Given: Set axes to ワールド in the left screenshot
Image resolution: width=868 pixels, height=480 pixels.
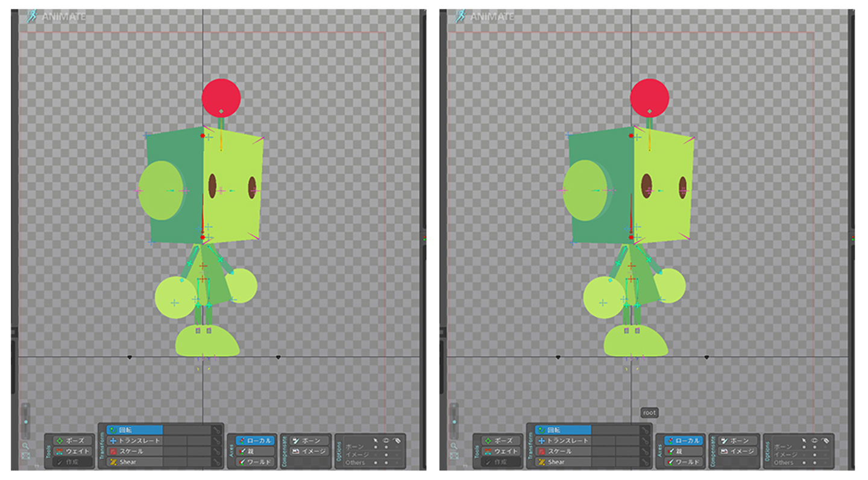Looking at the screenshot, I should 255,462.
